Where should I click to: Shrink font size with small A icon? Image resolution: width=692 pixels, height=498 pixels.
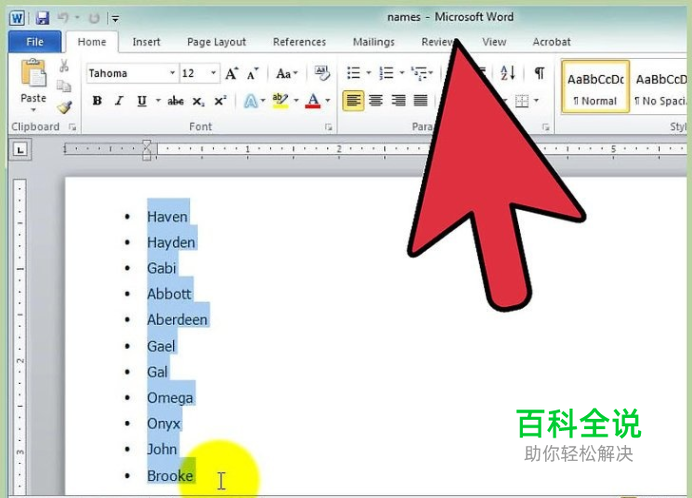(x=252, y=74)
